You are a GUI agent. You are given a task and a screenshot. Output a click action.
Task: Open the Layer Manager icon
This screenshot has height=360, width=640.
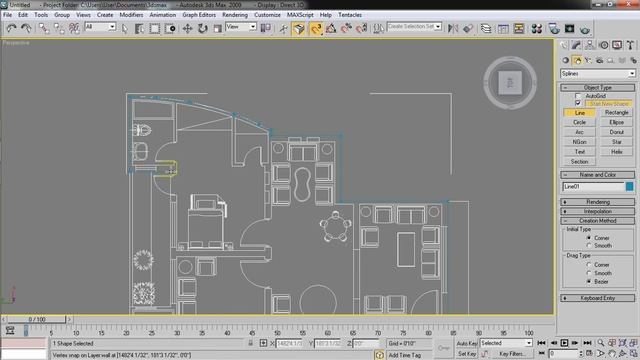click(486, 28)
